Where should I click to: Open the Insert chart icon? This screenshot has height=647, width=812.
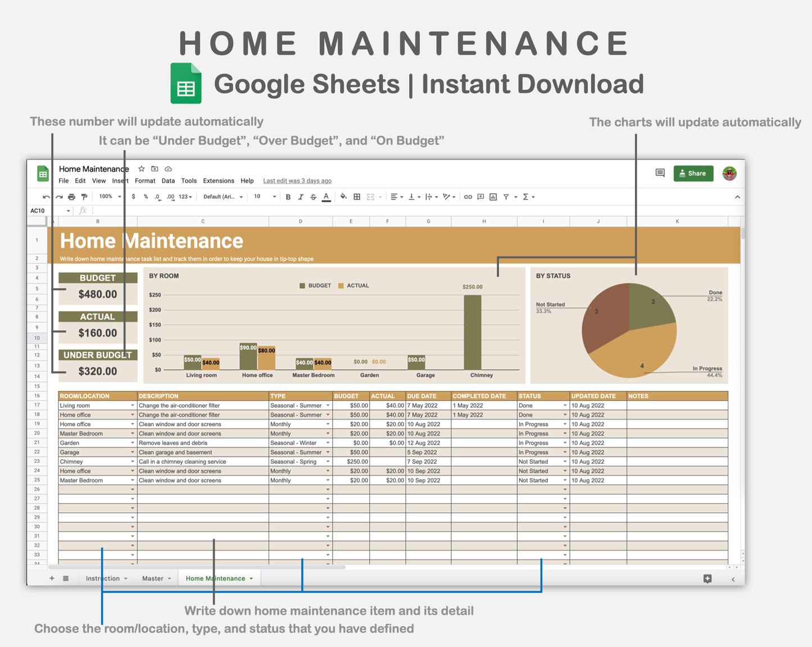point(493,197)
